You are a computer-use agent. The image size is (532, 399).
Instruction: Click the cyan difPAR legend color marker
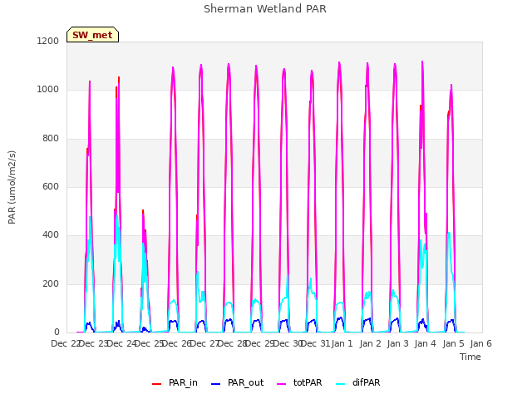coord(340,384)
